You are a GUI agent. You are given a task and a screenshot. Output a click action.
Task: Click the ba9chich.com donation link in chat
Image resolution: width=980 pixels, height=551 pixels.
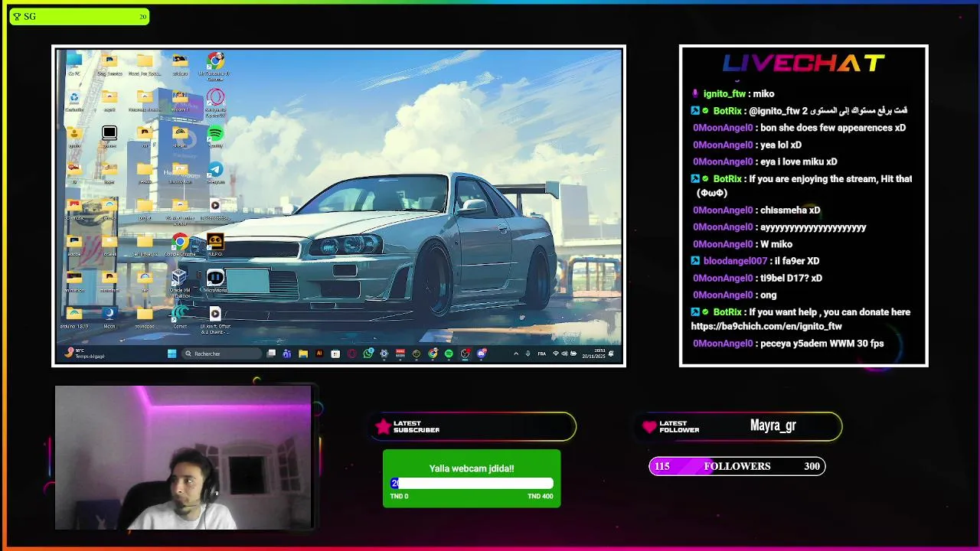point(766,326)
